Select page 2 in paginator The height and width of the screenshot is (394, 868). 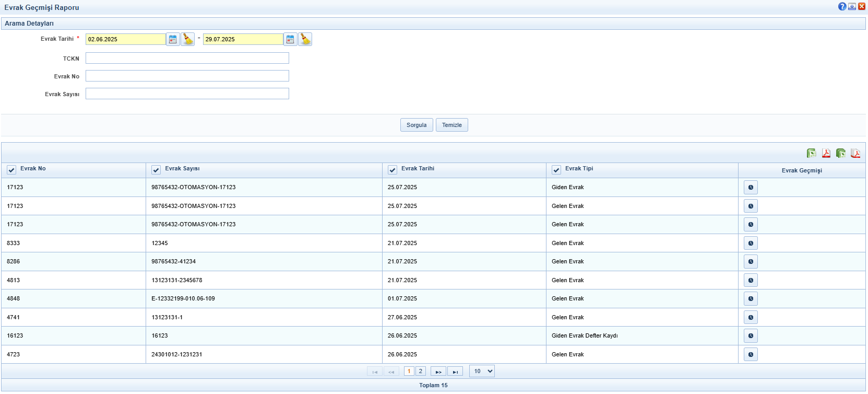tap(421, 371)
